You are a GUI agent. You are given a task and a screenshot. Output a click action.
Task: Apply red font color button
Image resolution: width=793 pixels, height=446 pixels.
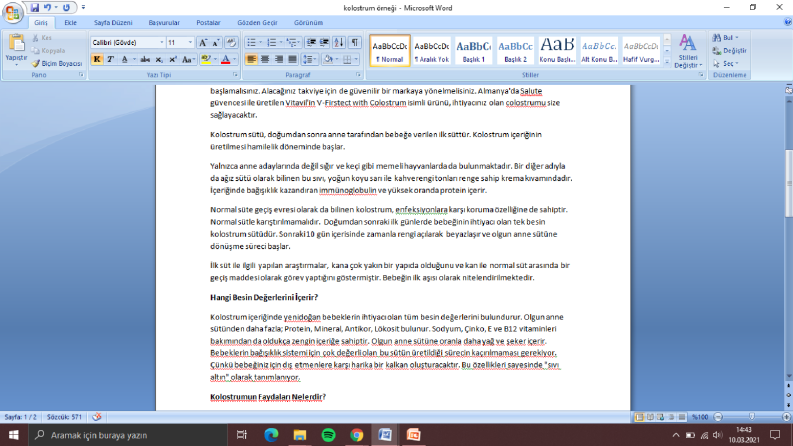point(226,60)
